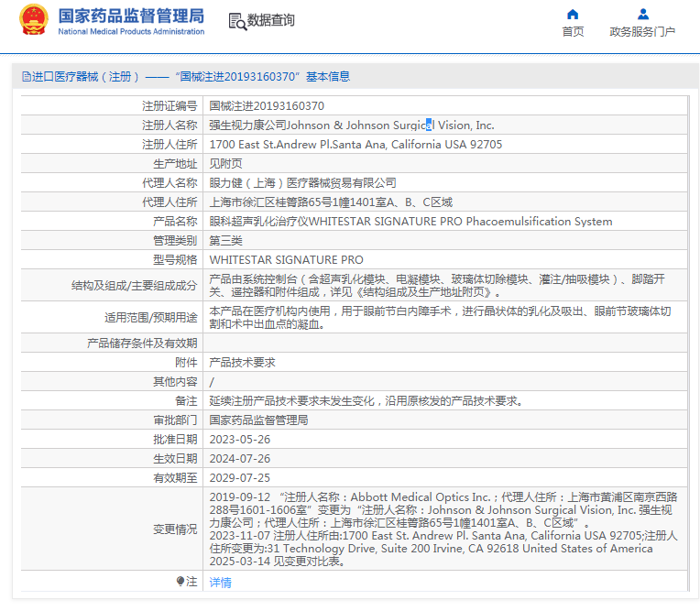Select 国械注进20193160370 registration number value
The height and width of the screenshot is (611, 700).
click(x=267, y=105)
